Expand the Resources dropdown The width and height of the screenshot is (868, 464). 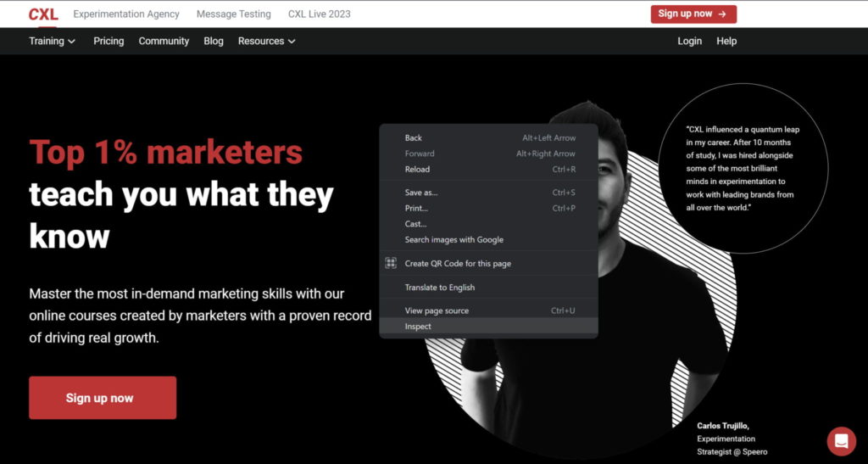(x=267, y=41)
